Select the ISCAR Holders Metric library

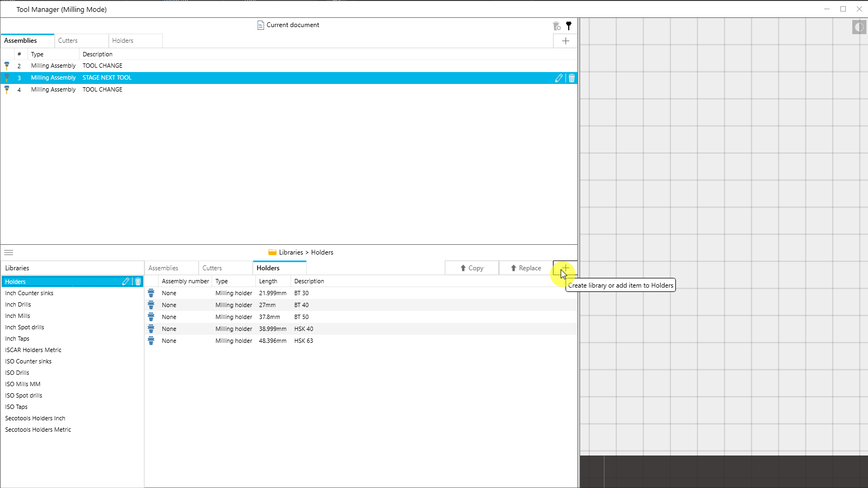pyautogui.click(x=34, y=350)
